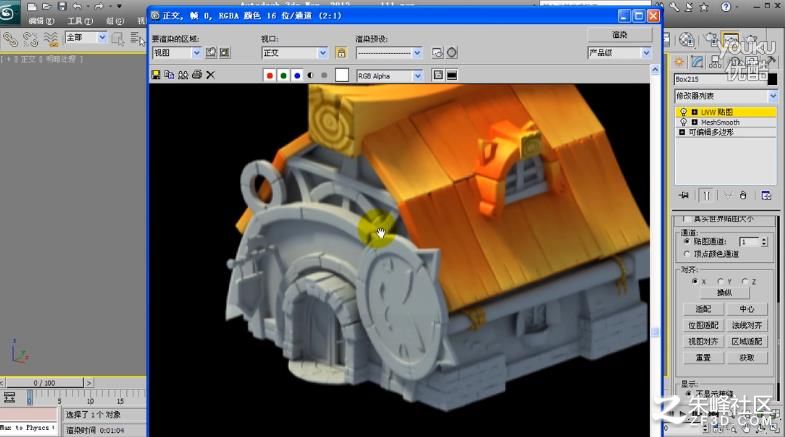
Task: Open the 正交 viewport dropdown
Action: point(295,53)
